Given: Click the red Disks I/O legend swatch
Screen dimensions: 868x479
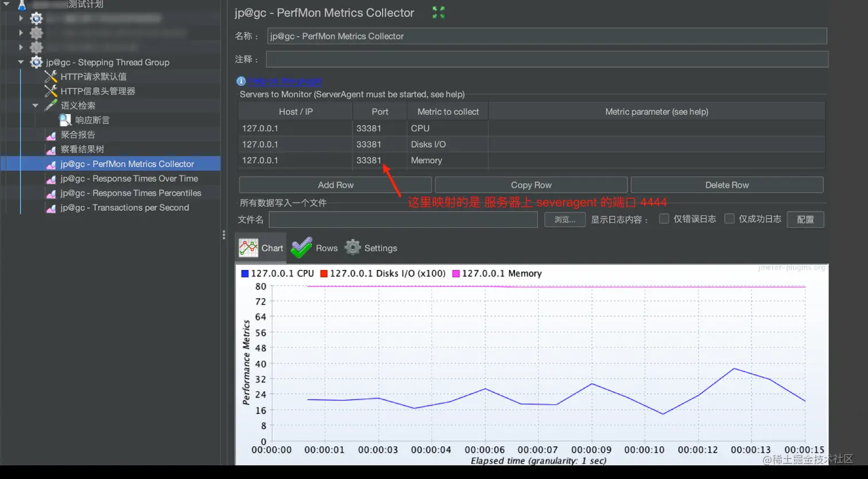Looking at the screenshot, I should [324, 273].
